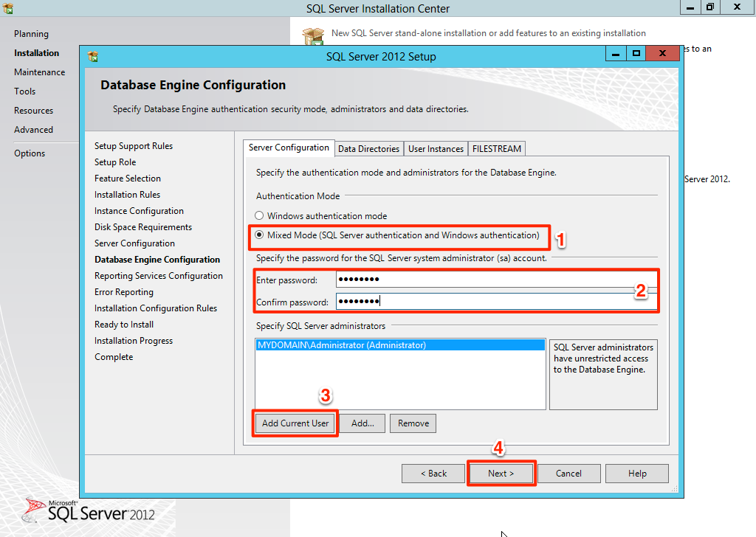Open Advanced in Installation Center sidebar

point(33,130)
